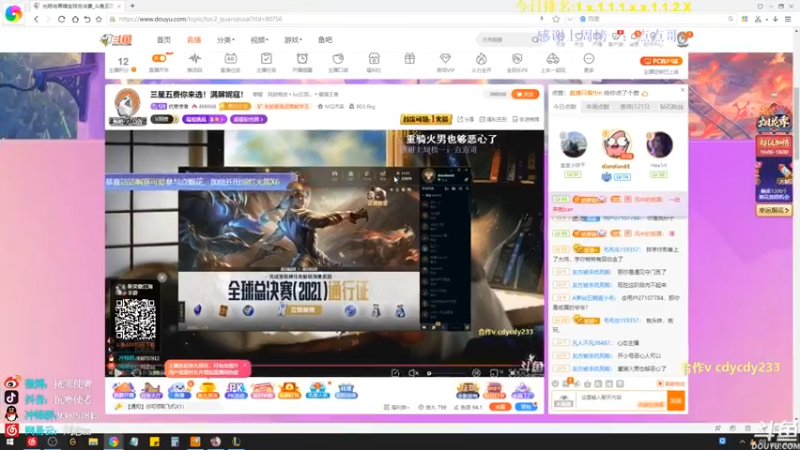This screenshot has width=800, height=450.
Task: Click the 分享 share link
Action: point(465,119)
